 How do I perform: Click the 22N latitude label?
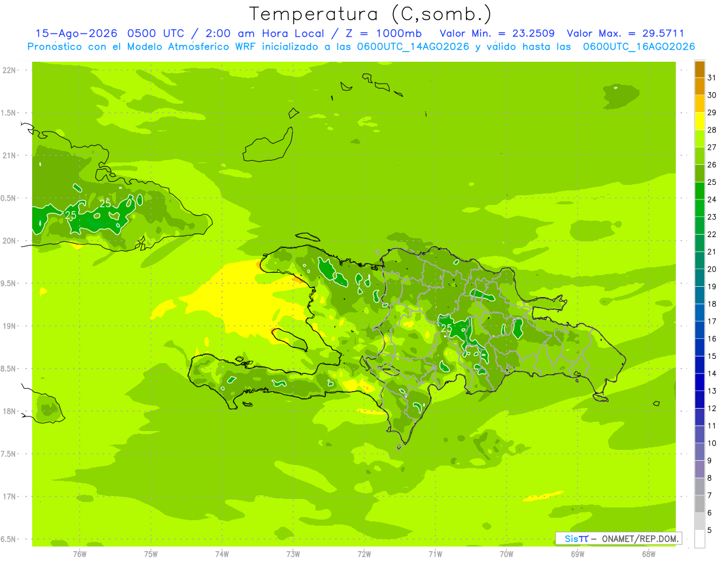coord(10,70)
